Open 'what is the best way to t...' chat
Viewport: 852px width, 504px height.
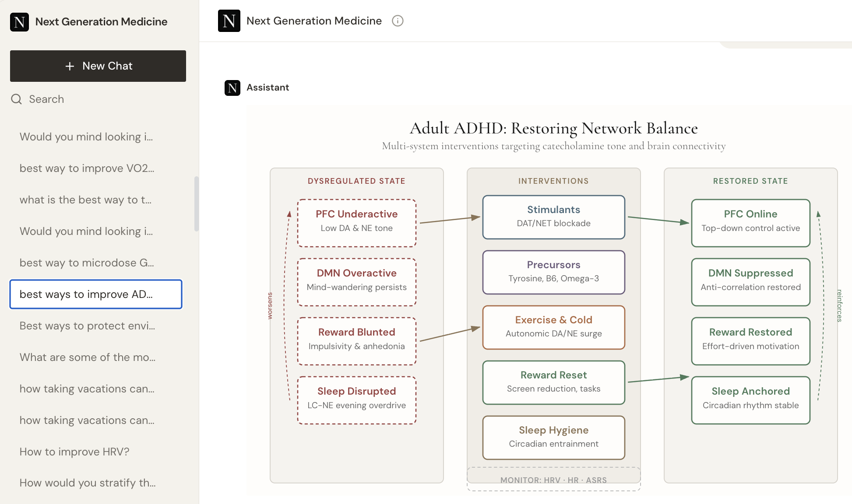96,200
